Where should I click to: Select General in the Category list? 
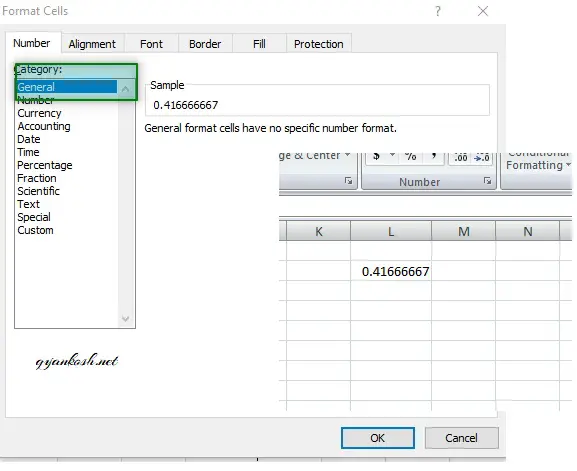(x=66, y=87)
